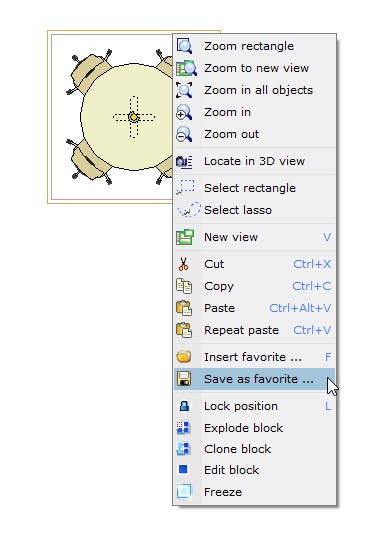Click the Zoom to new view icon
Image resolution: width=378 pixels, height=540 pixels.
pos(186,68)
